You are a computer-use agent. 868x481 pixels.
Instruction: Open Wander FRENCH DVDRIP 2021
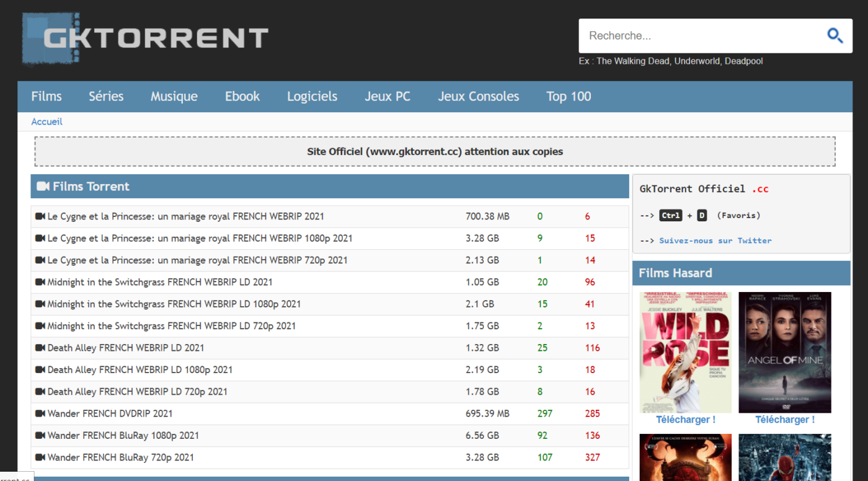tap(110, 413)
